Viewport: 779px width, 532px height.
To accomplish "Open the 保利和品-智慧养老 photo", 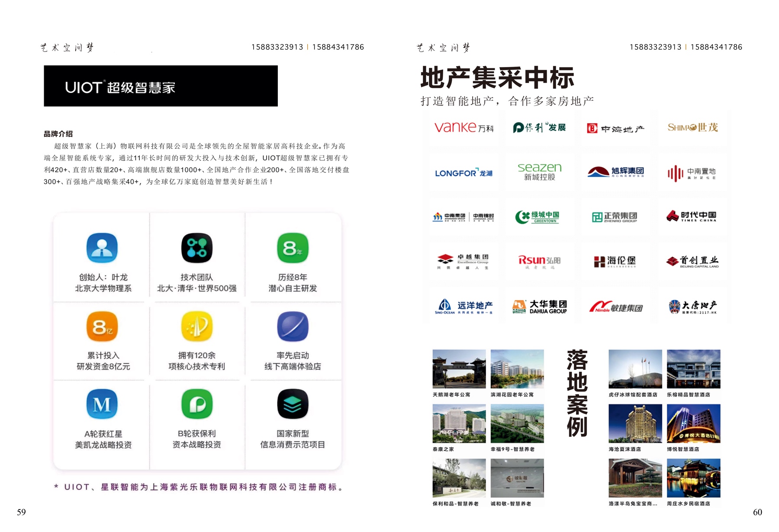I will pos(459,478).
